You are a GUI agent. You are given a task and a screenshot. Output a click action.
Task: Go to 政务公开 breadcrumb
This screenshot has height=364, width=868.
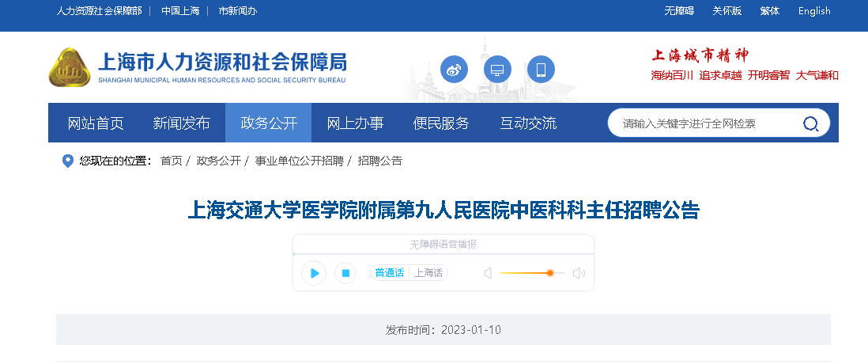tap(219, 161)
